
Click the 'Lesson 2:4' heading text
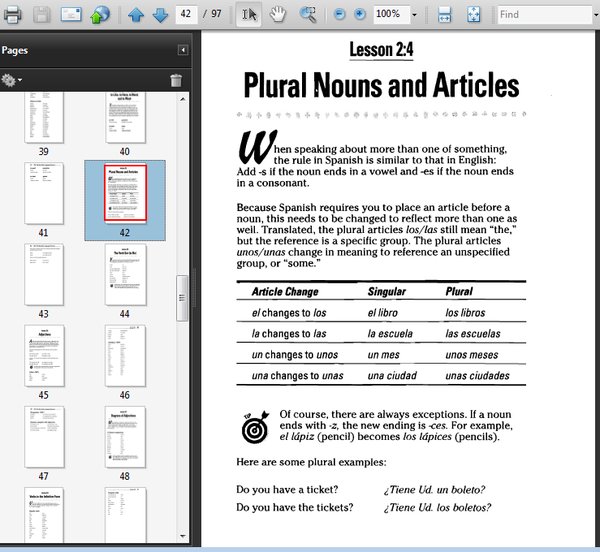(x=381, y=50)
